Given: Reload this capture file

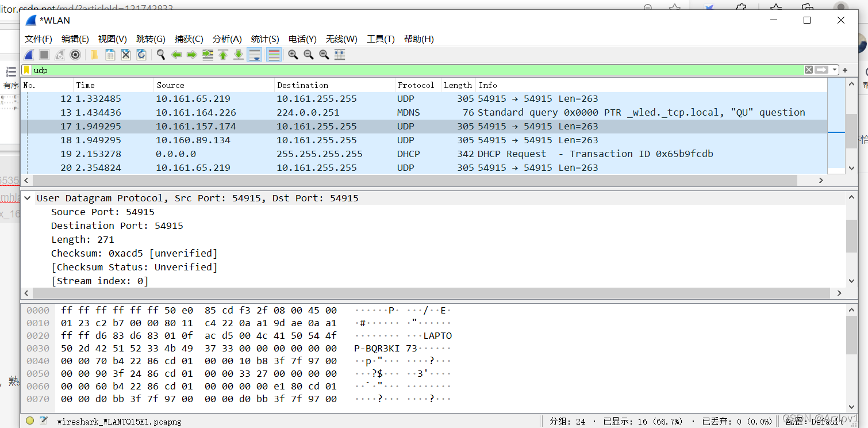Looking at the screenshot, I should pos(141,55).
